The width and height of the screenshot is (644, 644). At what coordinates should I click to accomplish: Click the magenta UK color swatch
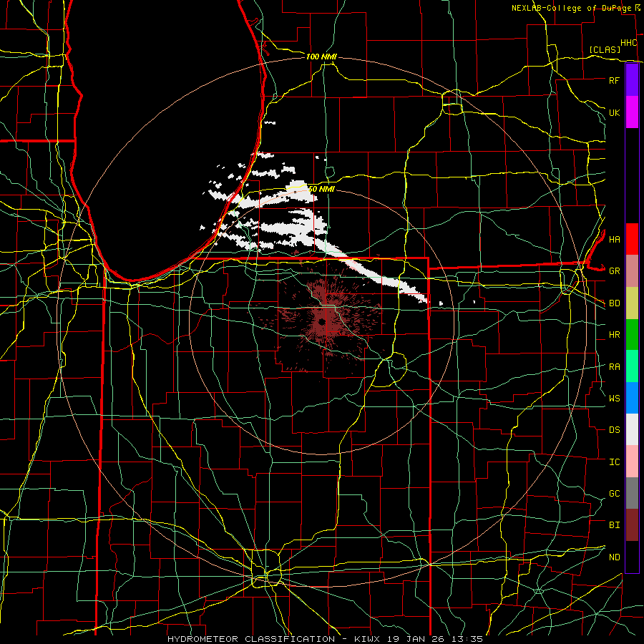coord(632,112)
